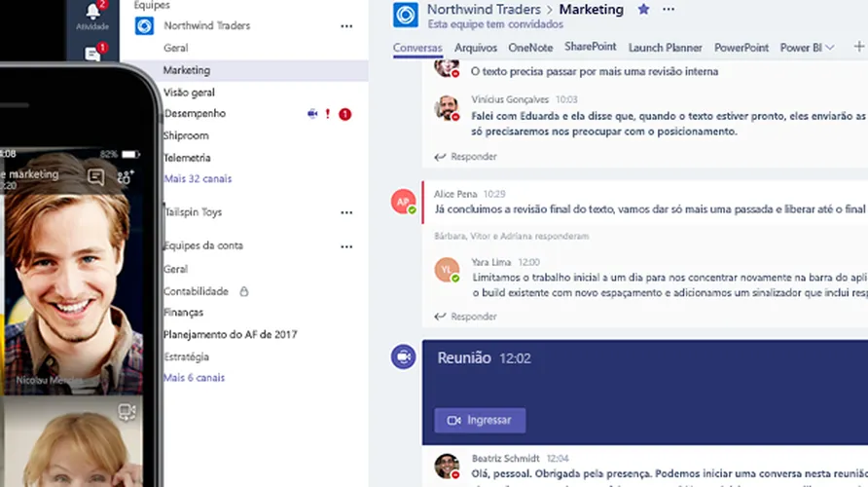This screenshot has height=487, width=868.
Task: Expand Mais 32 canais in Northwind Traders
Action: tap(198, 178)
